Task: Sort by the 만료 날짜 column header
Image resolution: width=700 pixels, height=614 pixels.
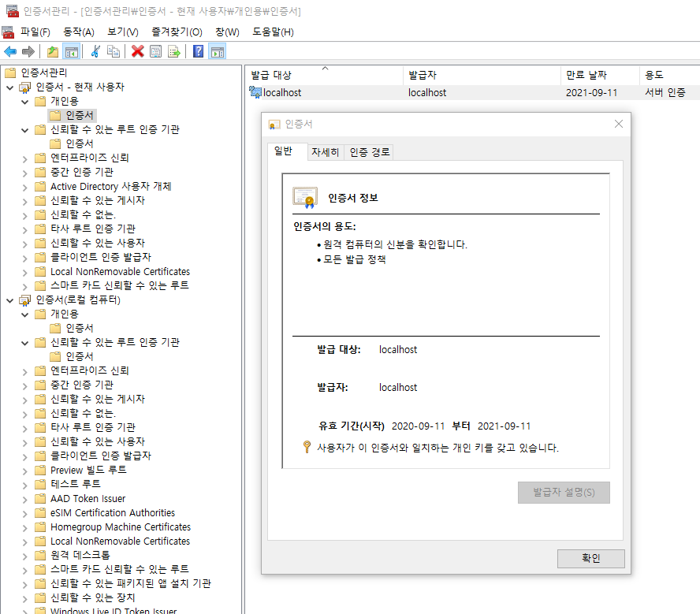Action: pyautogui.click(x=586, y=75)
